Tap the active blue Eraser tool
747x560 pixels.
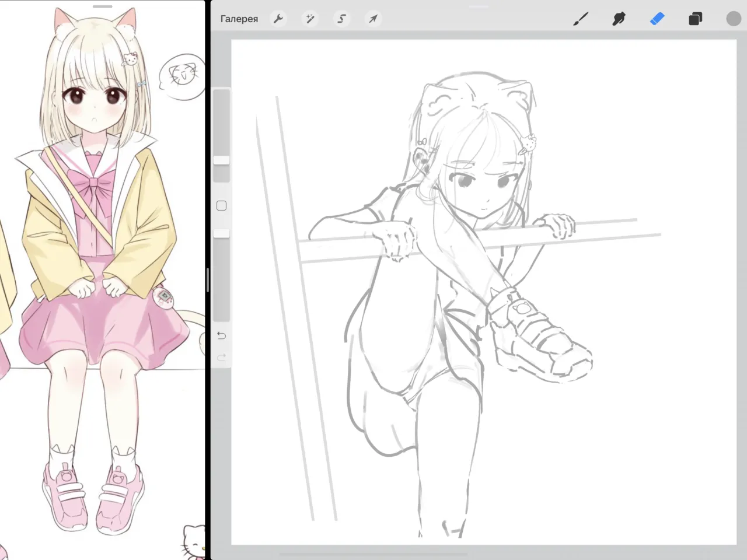tap(657, 19)
